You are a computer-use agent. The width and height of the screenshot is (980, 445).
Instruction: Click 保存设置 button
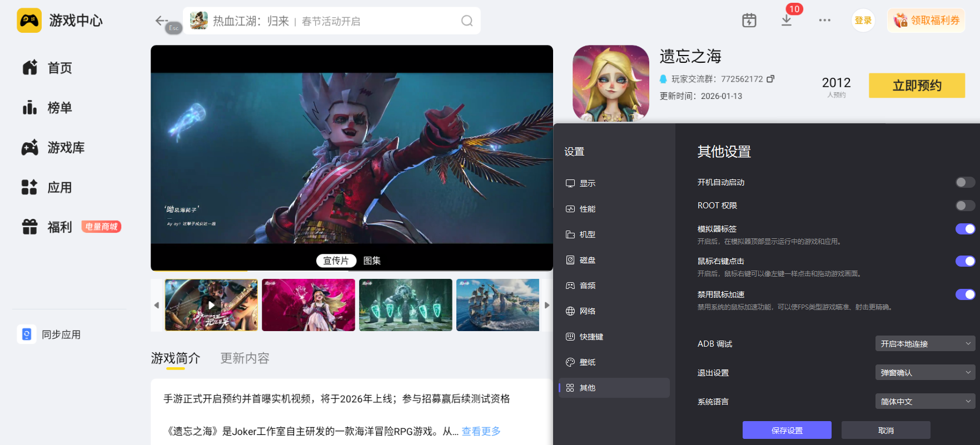click(787, 431)
